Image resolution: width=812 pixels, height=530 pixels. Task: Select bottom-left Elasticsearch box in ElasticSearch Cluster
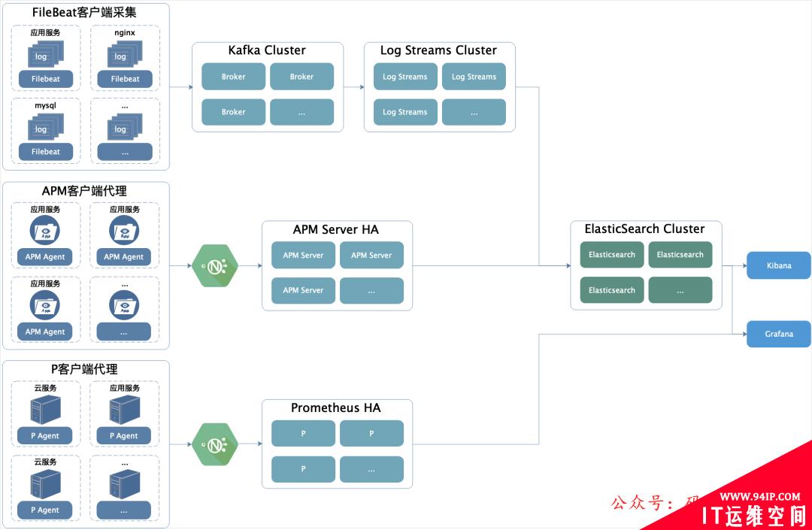612,290
